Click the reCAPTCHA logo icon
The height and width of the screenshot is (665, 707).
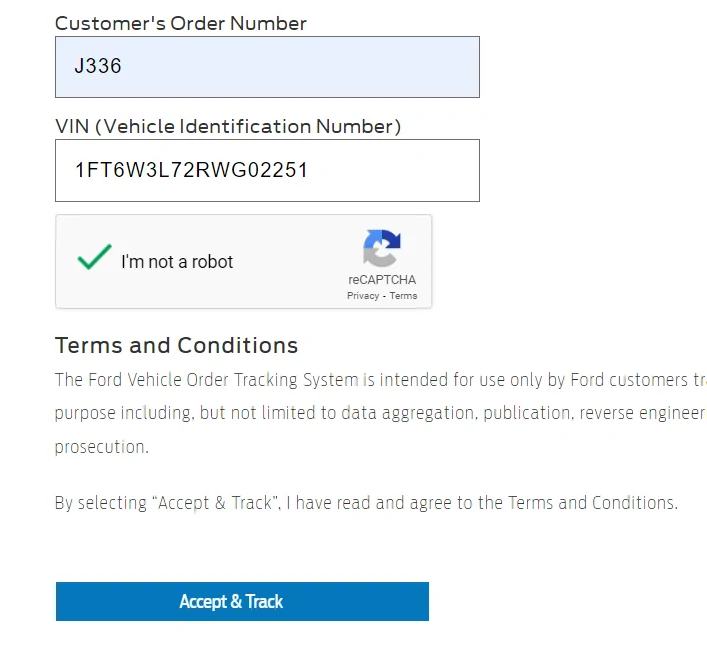[381, 249]
